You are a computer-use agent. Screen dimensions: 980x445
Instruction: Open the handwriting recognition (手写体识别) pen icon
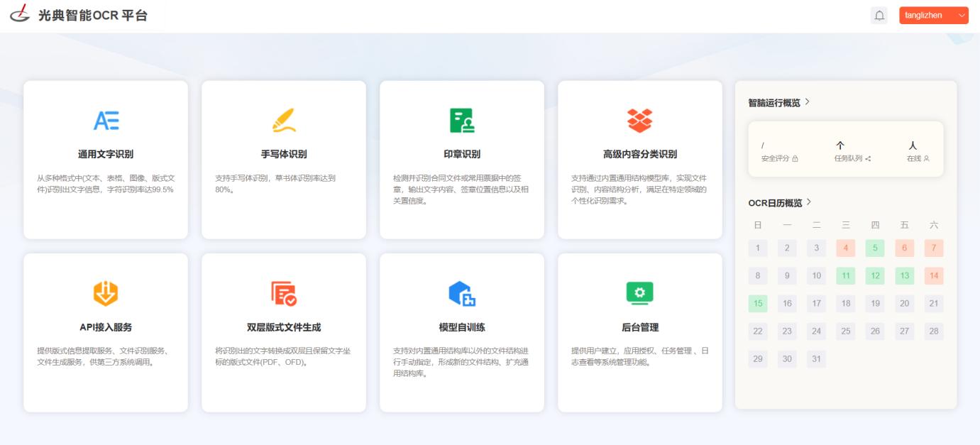[284, 121]
